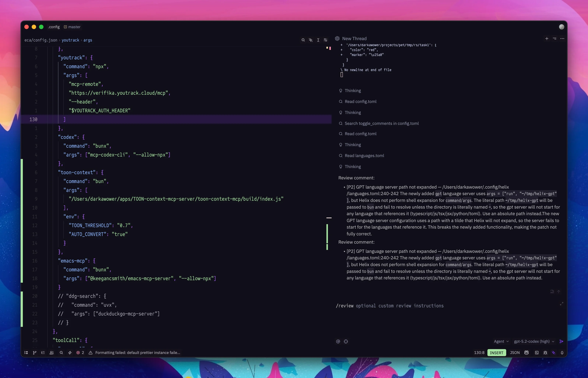Click the notification bell icon in the status bar

[x=562, y=352]
